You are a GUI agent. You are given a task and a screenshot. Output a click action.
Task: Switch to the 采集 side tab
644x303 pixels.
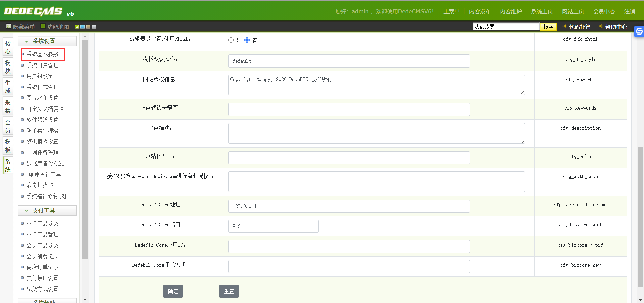(x=8, y=106)
